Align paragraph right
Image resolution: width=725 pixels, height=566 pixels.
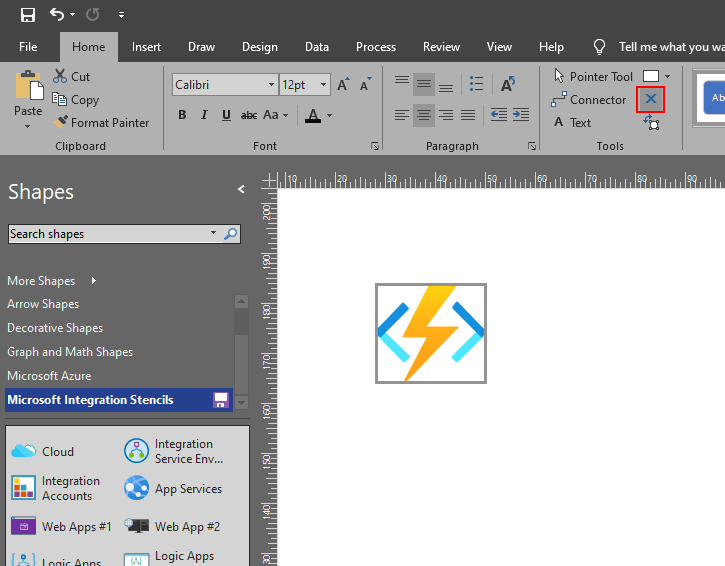446,114
